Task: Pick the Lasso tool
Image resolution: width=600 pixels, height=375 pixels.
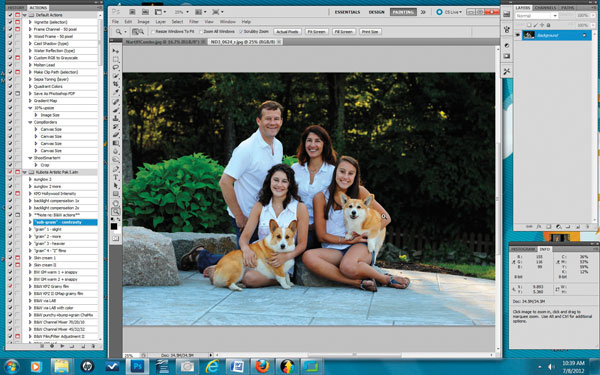Action: tap(115, 68)
